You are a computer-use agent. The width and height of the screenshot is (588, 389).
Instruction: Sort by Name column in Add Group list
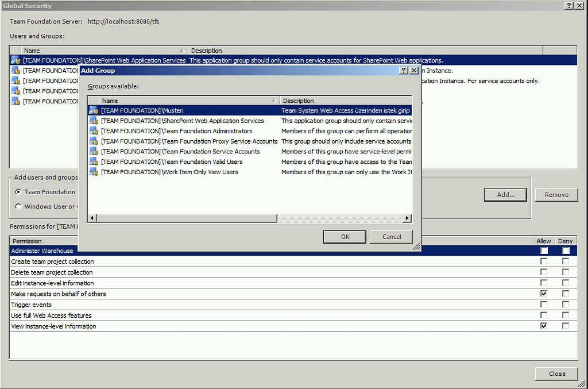tap(189, 101)
